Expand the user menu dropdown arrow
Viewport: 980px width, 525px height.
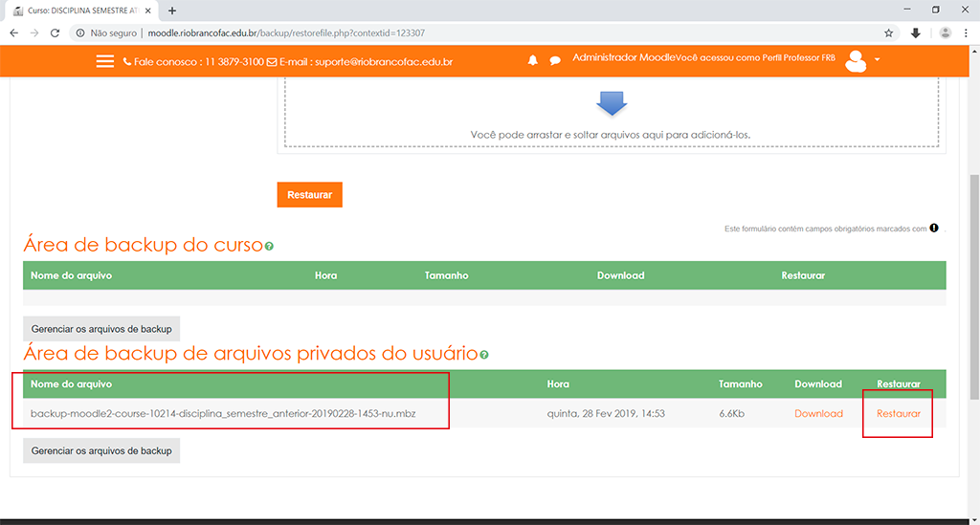(877, 59)
